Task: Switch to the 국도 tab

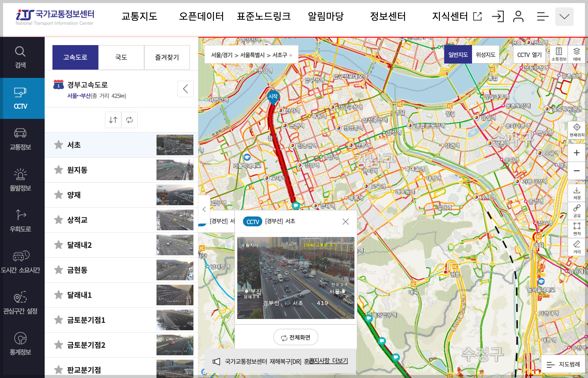Action: 121,57
